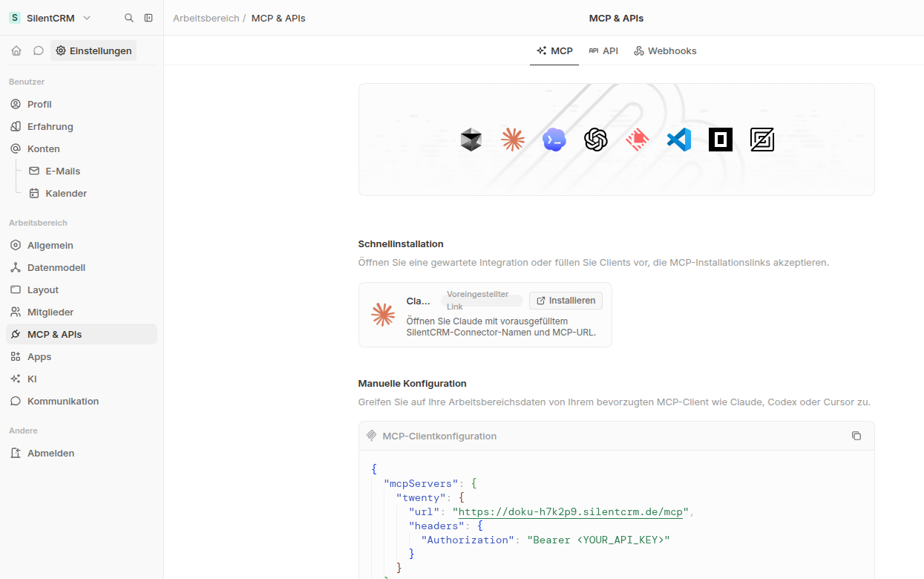Click the Zed logo in banner
This screenshot has height=579, width=924.
coord(762,140)
